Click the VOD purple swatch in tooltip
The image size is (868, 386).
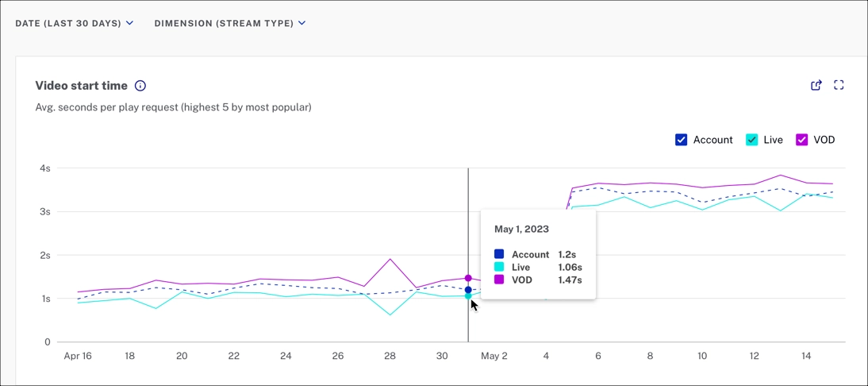[499, 280]
